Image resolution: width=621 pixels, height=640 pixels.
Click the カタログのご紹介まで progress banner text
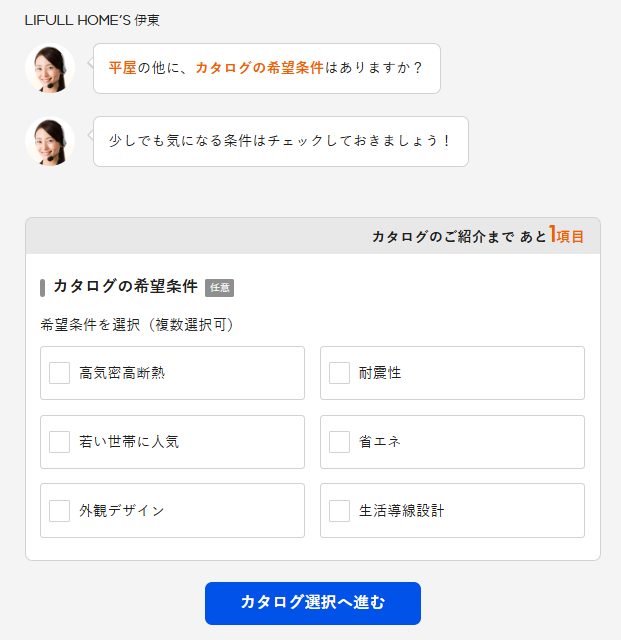click(x=443, y=237)
